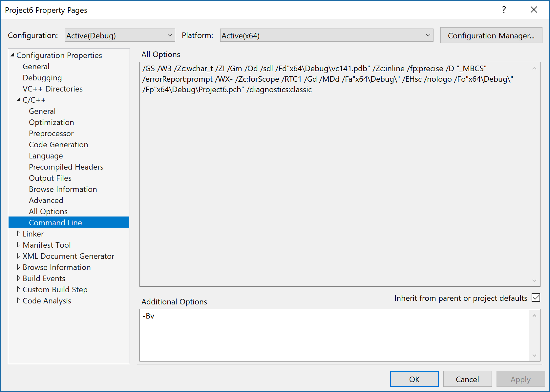
Task: Open the Configuration Manager dialog
Action: [x=491, y=35]
